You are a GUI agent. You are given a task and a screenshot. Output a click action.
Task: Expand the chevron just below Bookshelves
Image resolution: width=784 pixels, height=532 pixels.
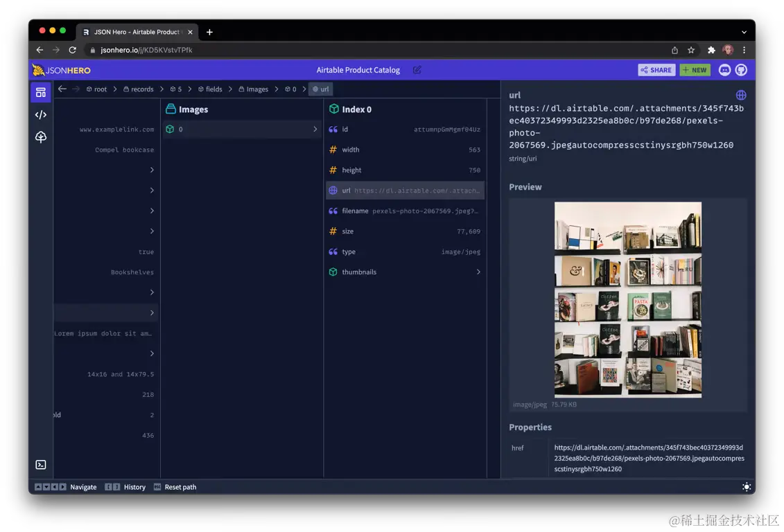coord(152,292)
